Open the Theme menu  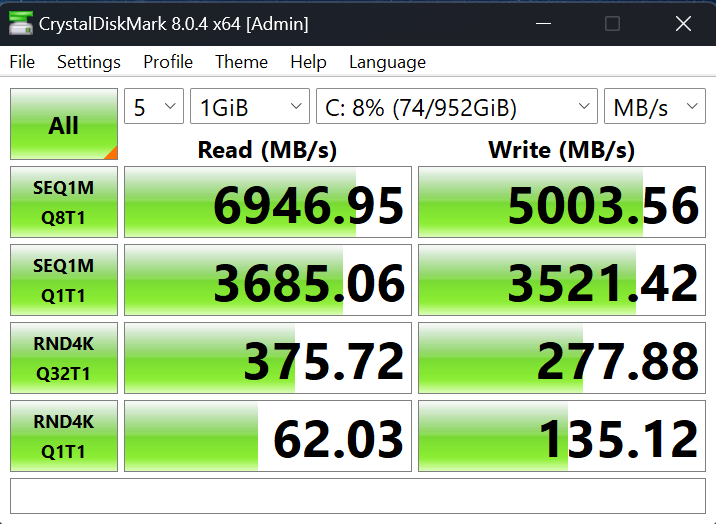[241, 62]
